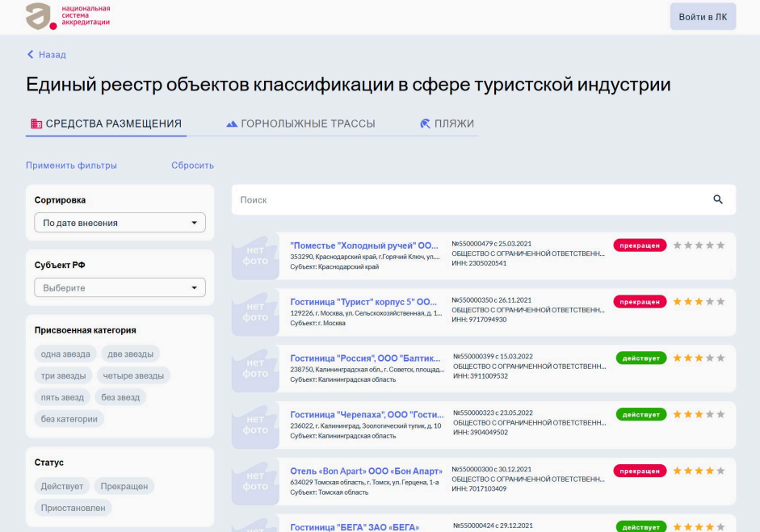
Task: Click the "нет фото" thumbnail of Гостиница Черепаха
Action: point(255,425)
